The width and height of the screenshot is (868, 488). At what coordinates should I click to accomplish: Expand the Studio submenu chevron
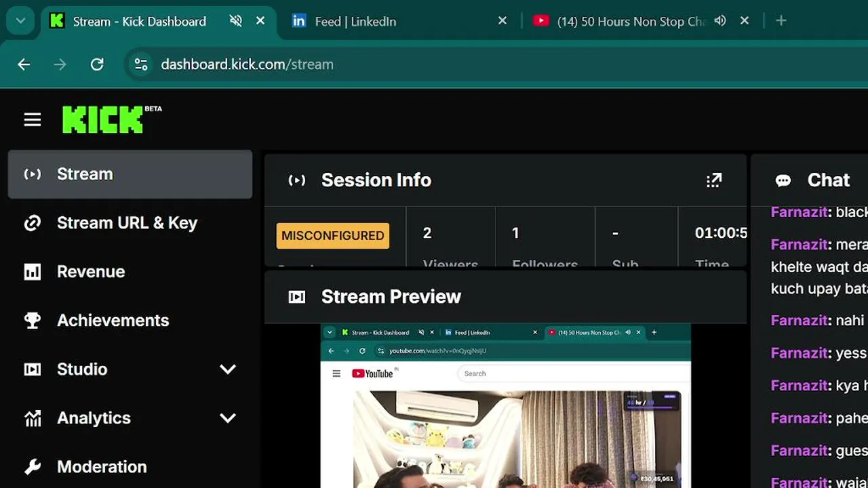pos(228,369)
